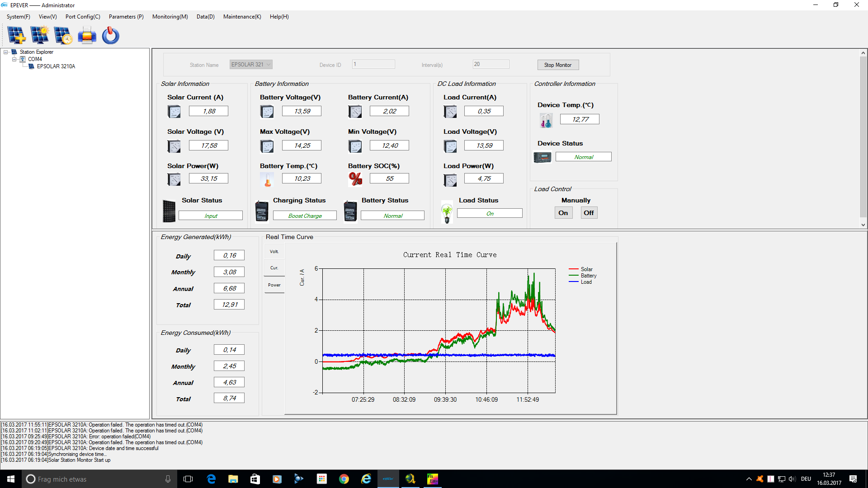The image size is (868, 488).
Task: Click the Battery SOC percent icon
Action: [355, 179]
